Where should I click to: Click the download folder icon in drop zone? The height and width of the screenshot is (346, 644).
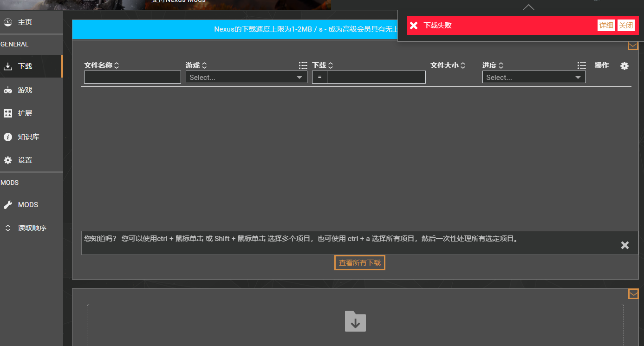355,321
